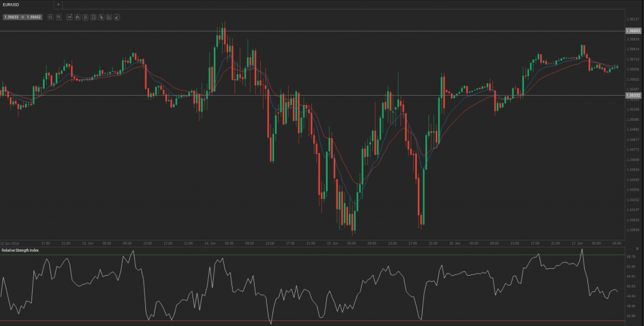
Task: Click the first toolbar icon after zoom buttons
Action: click(69, 17)
